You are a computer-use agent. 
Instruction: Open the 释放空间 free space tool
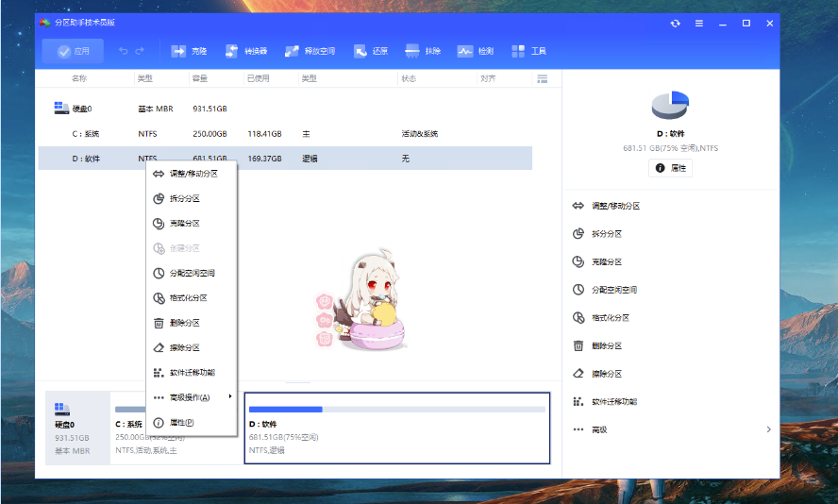pos(310,51)
